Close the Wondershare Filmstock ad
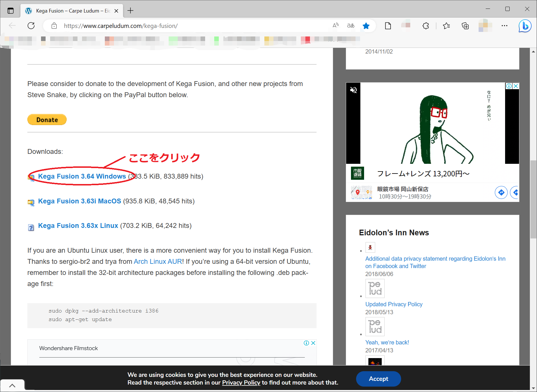Screen dimensions: 537x392 pos(313,343)
